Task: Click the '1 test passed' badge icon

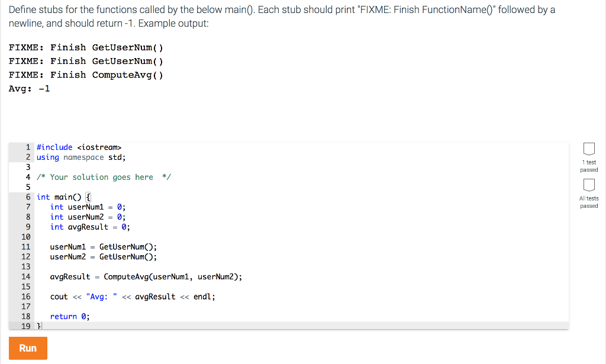Action: (589, 149)
